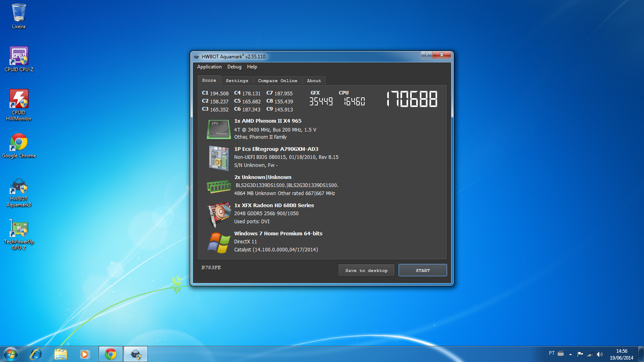This screenshot has height=362, width=644.
Task: Launch Internet Explorer from the taskbar
Action: point(36,354)
